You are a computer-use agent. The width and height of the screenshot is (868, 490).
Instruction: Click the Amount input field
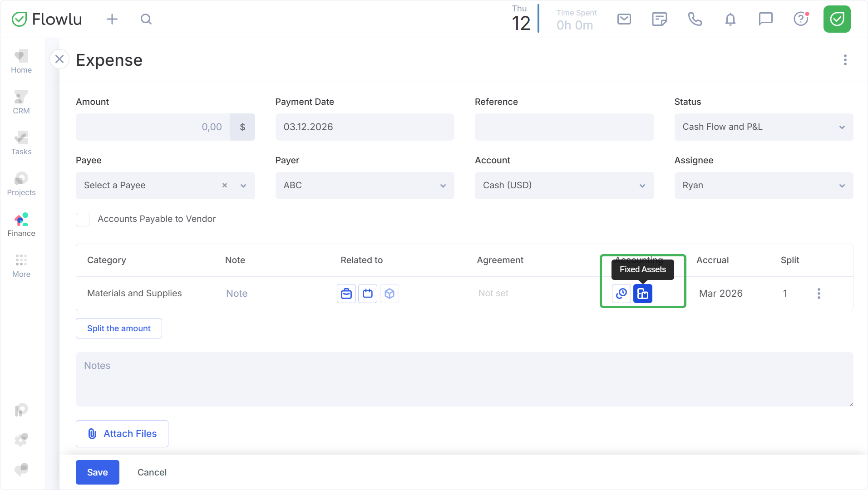point(153,127)
